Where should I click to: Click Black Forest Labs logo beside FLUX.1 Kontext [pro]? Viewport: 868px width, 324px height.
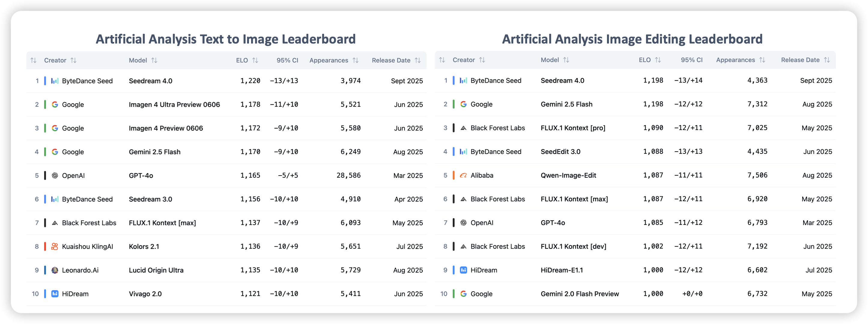463,128
